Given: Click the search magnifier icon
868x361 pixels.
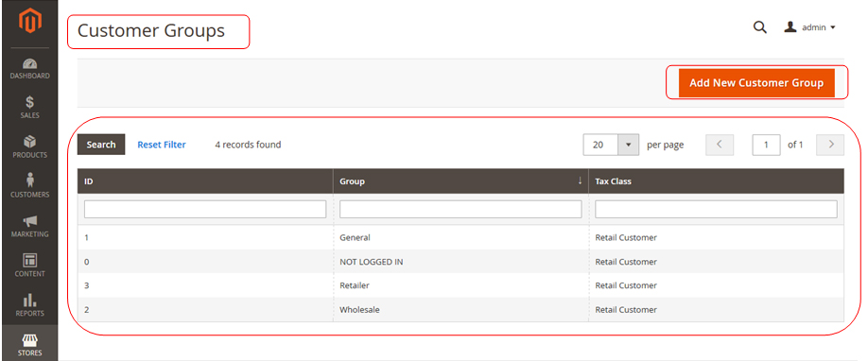Looking at the screenshot, I should pyautogui.click(x=760, y=27).
